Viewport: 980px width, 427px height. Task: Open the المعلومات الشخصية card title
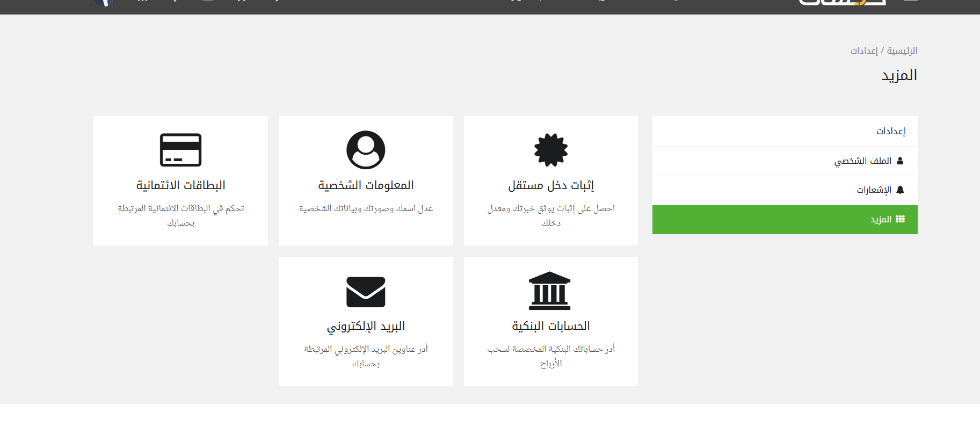[x=366, y=185]
